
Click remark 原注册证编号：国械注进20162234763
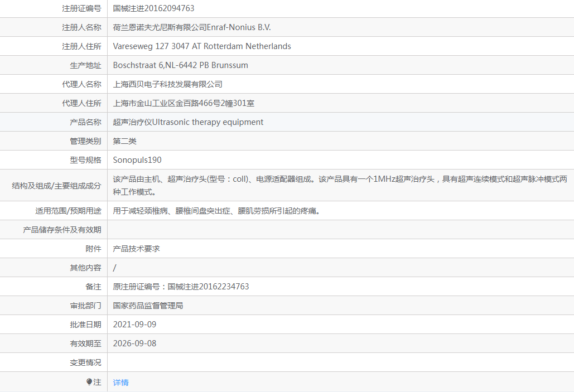tap(181, 287)
